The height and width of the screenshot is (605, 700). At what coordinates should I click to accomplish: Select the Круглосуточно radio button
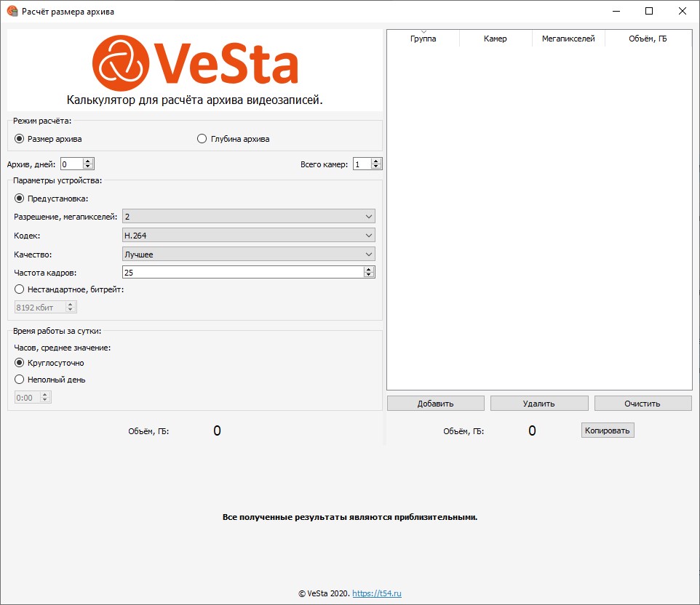(x=20, y=363)
